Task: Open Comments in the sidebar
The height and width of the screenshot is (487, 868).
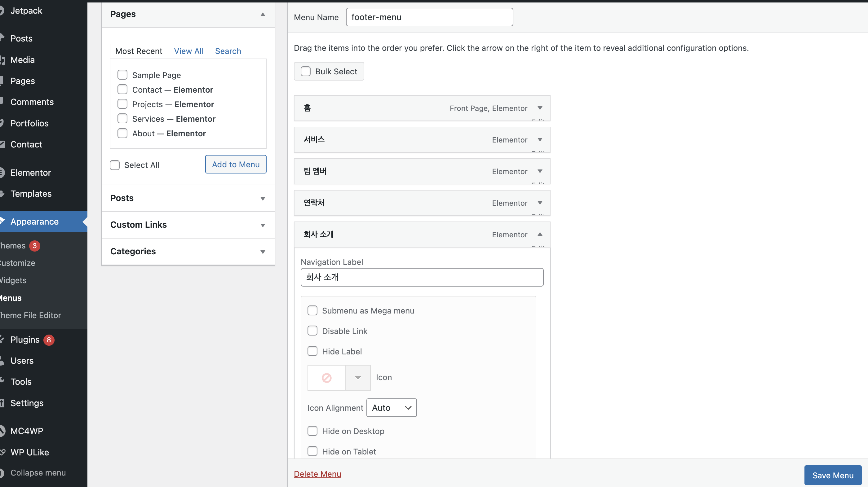Action: (32, 102)
